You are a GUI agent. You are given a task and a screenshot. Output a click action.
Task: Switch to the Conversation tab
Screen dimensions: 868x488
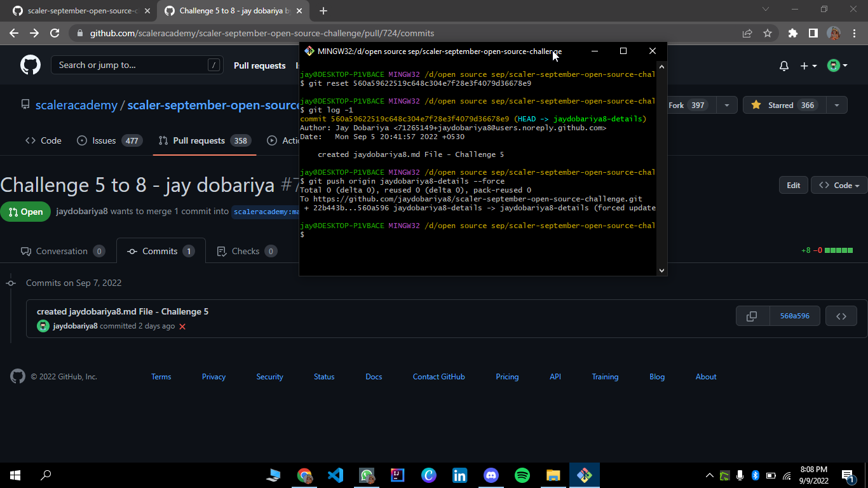coord(62,250)
